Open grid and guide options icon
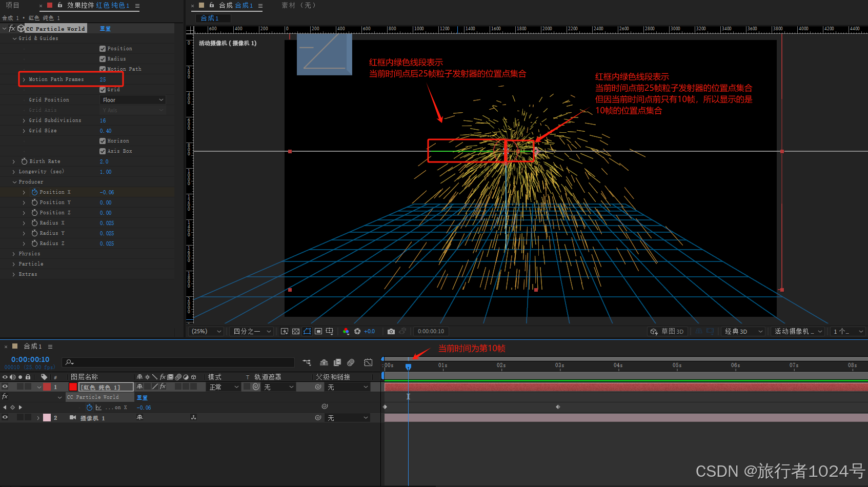The image size is (868, 487). (330, 332)
